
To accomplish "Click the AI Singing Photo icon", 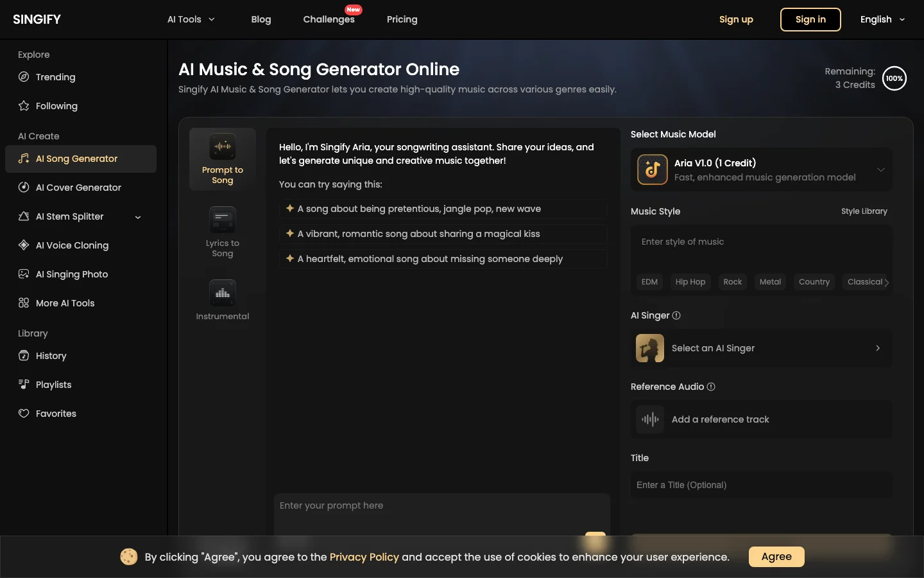I will point(24,274).
